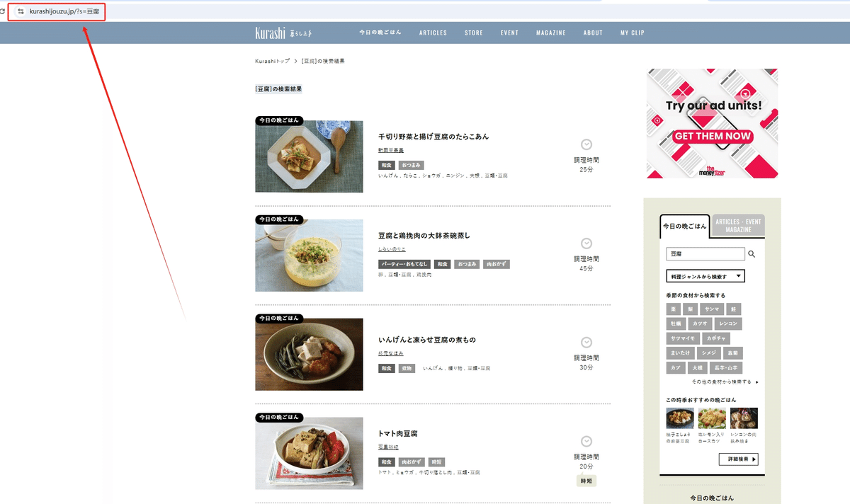This screenshot has width=850, height=504.
Task: Expand その他の食材から検索する link
Action: [x=725, y=382]
